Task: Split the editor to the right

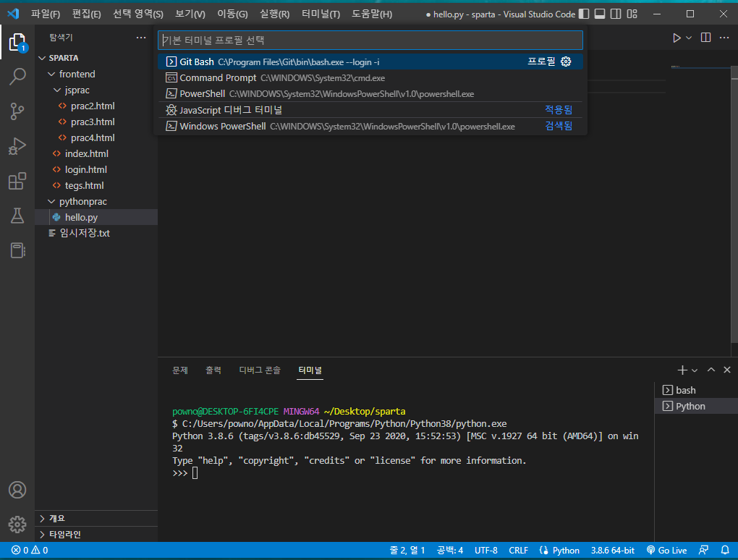Action: pos(705,38)
